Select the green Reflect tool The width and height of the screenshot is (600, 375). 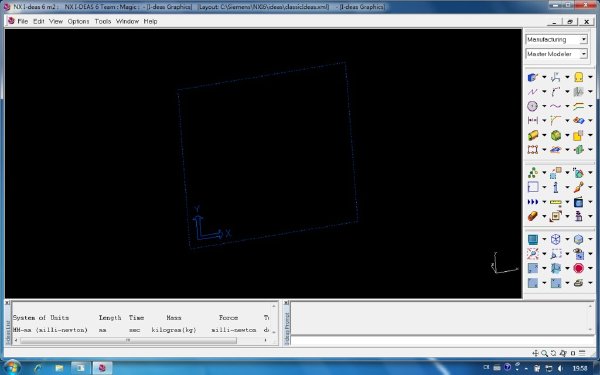[x=579, y=150]
